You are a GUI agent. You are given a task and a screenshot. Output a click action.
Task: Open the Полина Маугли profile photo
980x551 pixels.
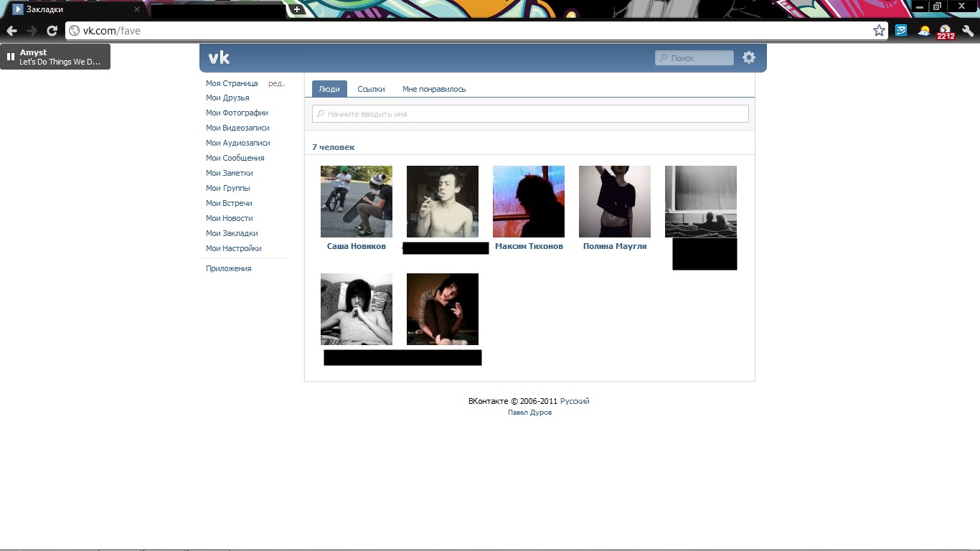[x=615, y=202]
